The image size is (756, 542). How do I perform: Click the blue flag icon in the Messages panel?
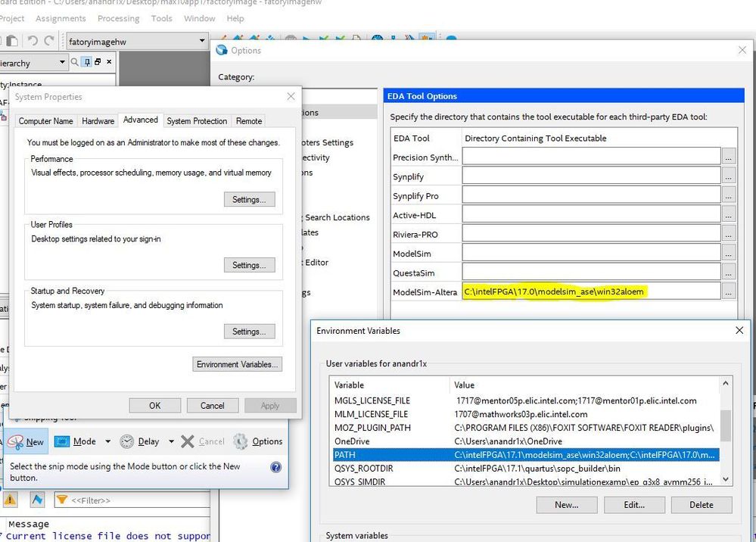pos(37,500)
